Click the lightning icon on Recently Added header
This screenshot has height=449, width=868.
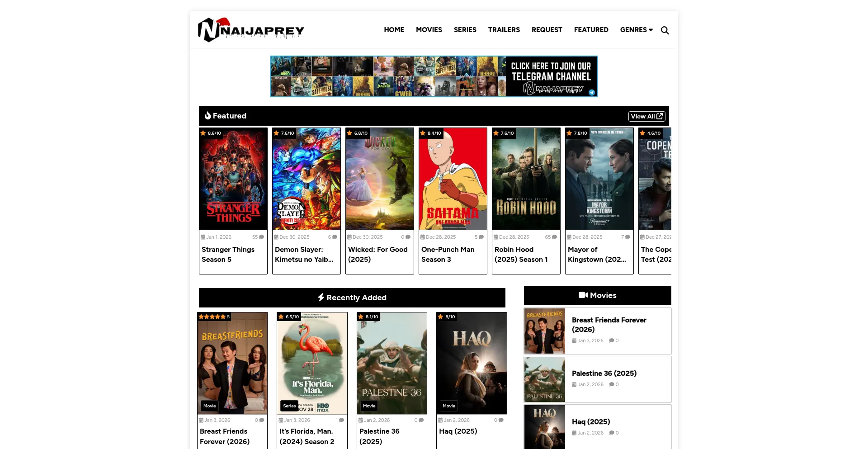(321, 298)
